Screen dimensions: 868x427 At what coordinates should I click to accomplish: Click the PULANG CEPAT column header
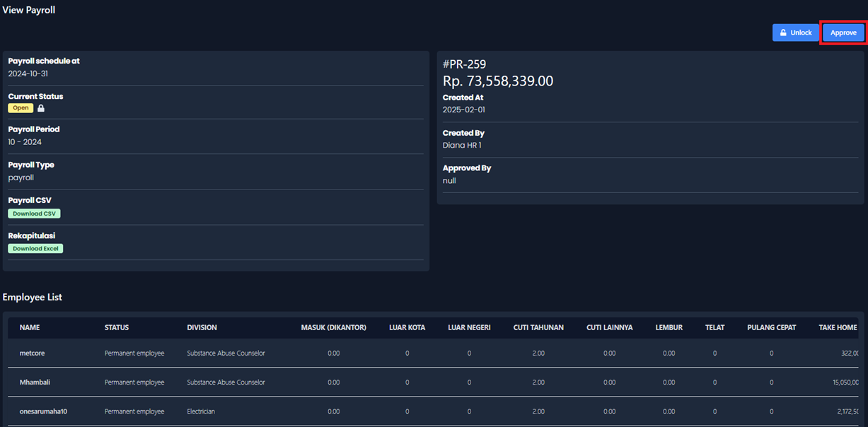[x=771, y=327]
